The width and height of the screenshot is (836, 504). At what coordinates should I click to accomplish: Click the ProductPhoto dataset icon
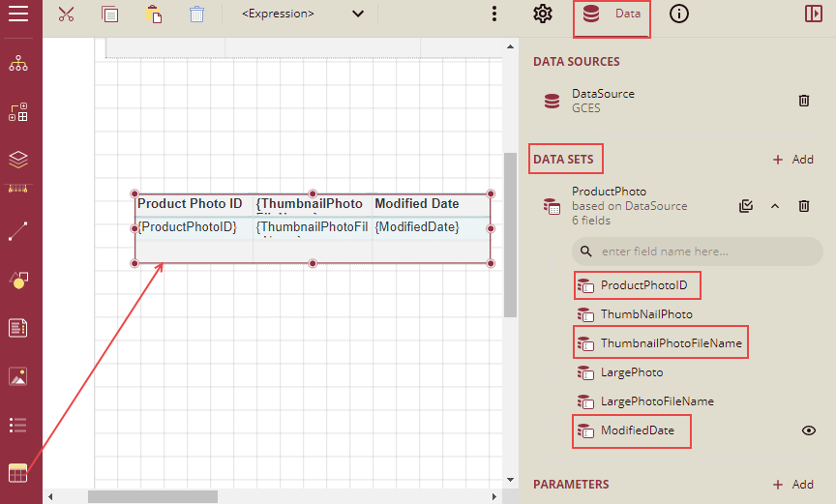[x=552, y=206]
